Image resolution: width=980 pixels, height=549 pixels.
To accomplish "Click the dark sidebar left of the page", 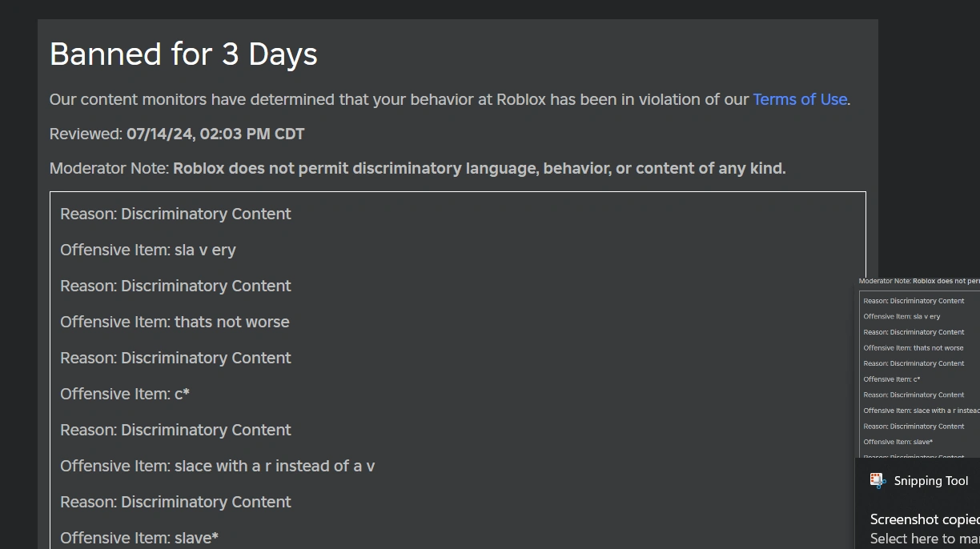I will point(16,274).
